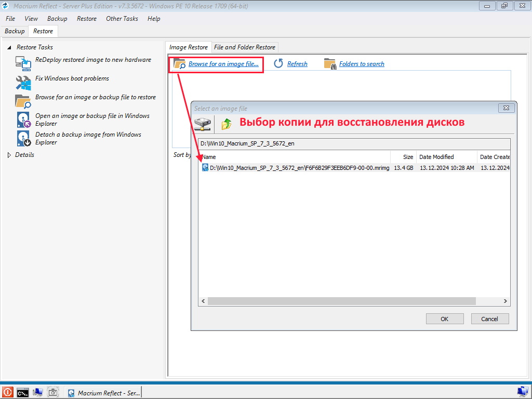Switch to File and Folder Restore tab
Viewport: 532px width, 399px height.
245,47
